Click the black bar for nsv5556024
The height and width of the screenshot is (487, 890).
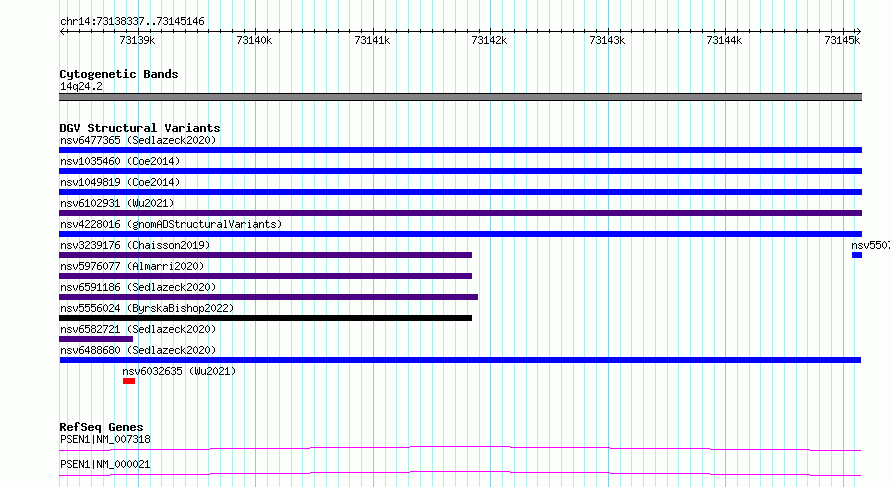pos(266,318)
